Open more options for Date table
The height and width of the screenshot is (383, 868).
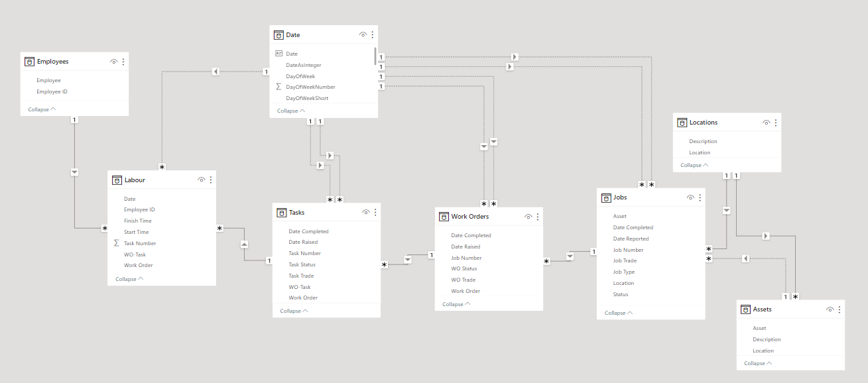tap(373, 34)
